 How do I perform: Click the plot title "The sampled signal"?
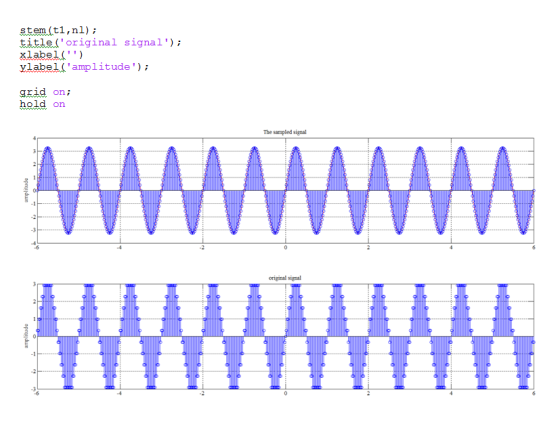click(285, 132)
